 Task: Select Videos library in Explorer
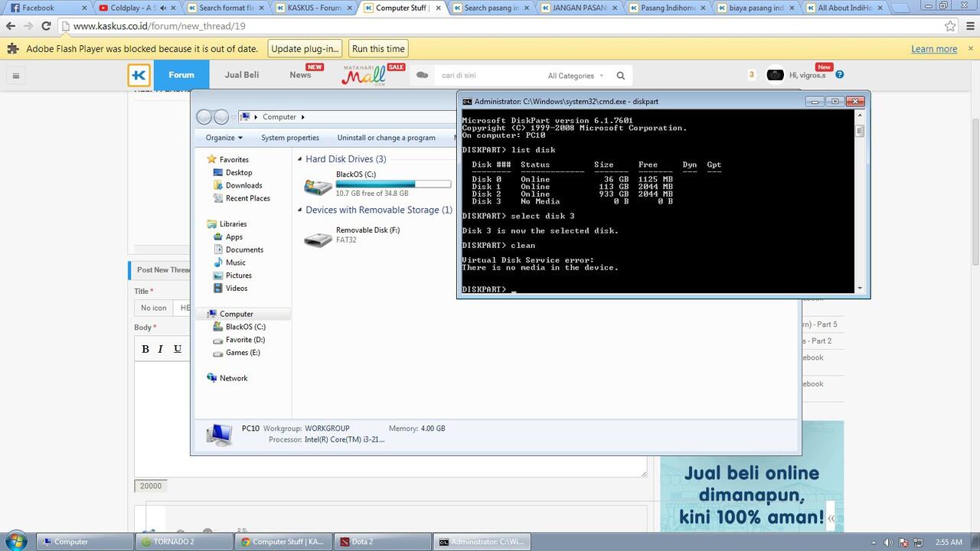237,289
